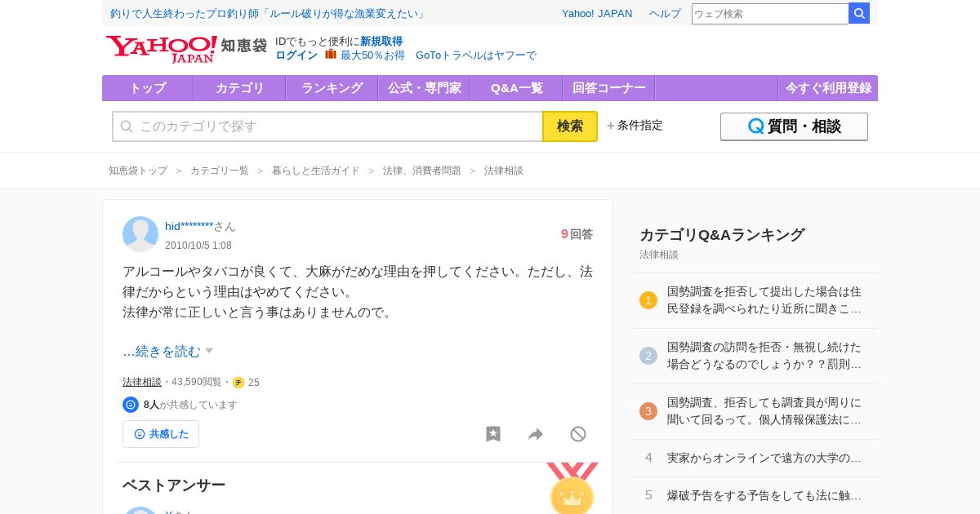Open ranking question 国勢調査の訪問を拒否・無視し続けた

pyautogui.click(x=764, y=356)
